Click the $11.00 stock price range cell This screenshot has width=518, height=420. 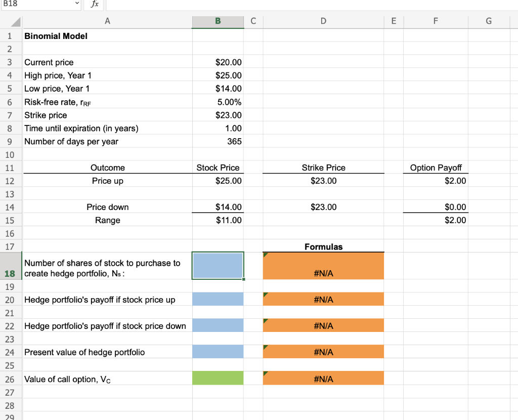[x=218, y=220]
